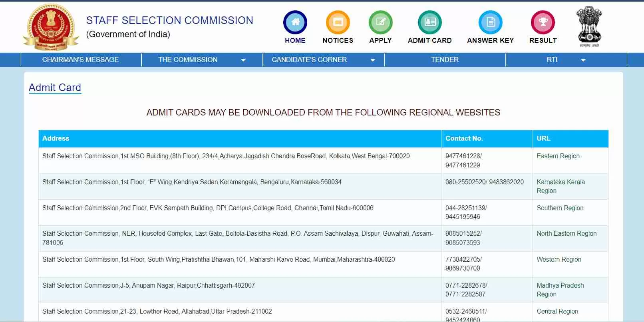The height and width of the screenshot is (322, 644).
Task: Open the Home icon
Action: point(295,22)
